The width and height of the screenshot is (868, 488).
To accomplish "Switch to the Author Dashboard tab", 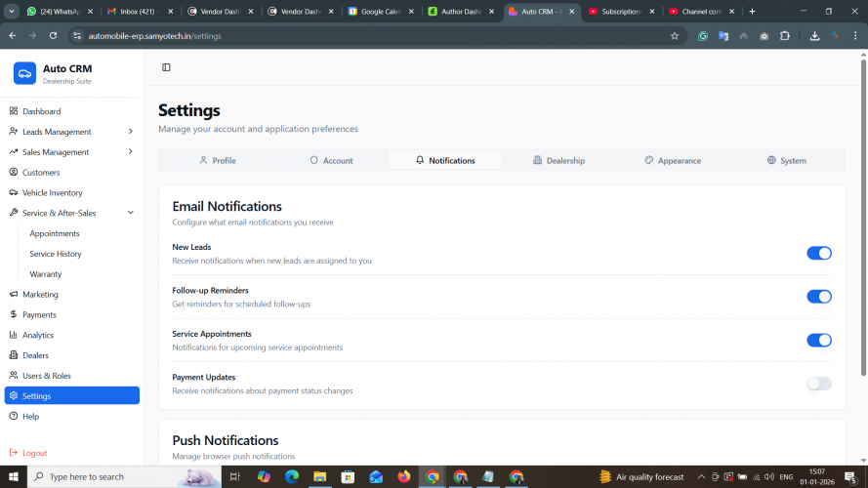I will point(461,11).
